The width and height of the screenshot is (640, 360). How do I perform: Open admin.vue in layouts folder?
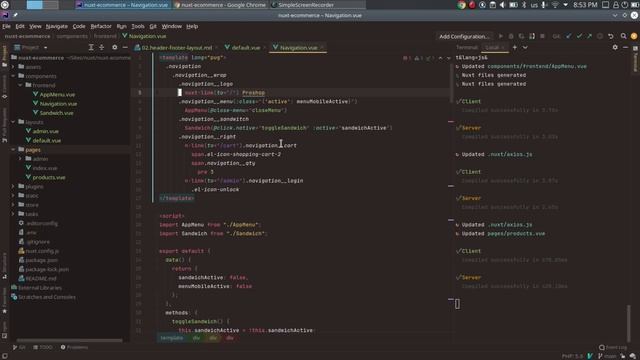[x=45, y=131]
